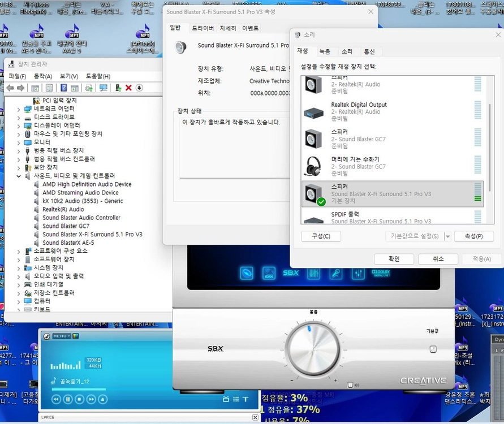This screenshot has width=504, height=424.
Task: Switch to the 통신 tab in Sound dialog
Action: tap(369, 51)
